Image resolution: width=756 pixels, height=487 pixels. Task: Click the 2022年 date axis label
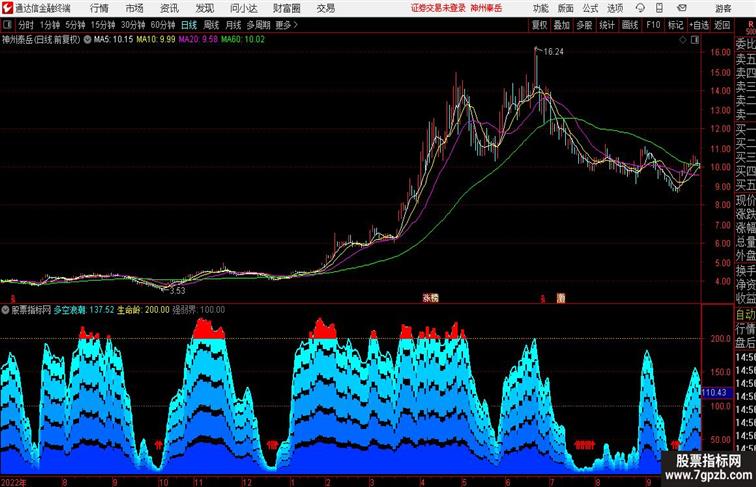[x=14, y=482]
